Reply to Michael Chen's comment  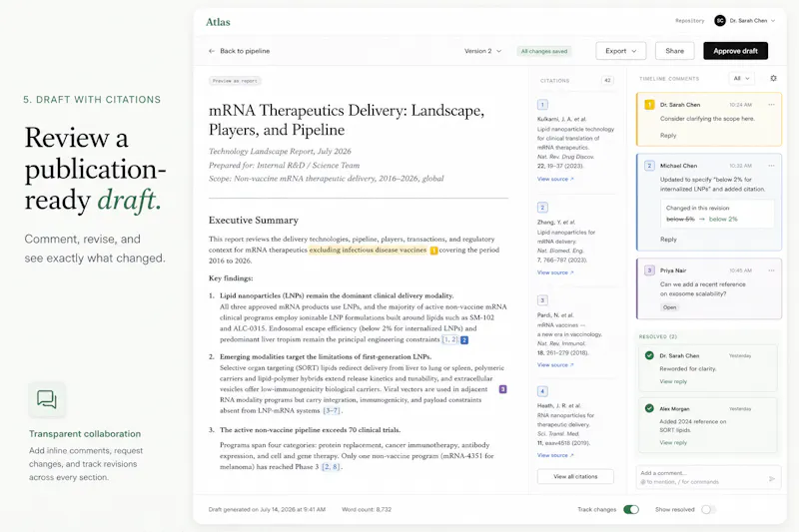(x=668, y=240)
